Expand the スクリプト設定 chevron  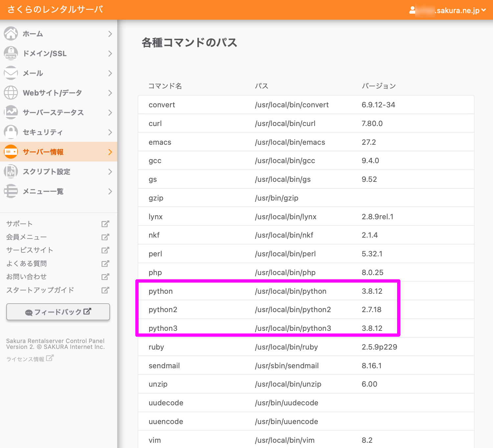coord(110,172)
